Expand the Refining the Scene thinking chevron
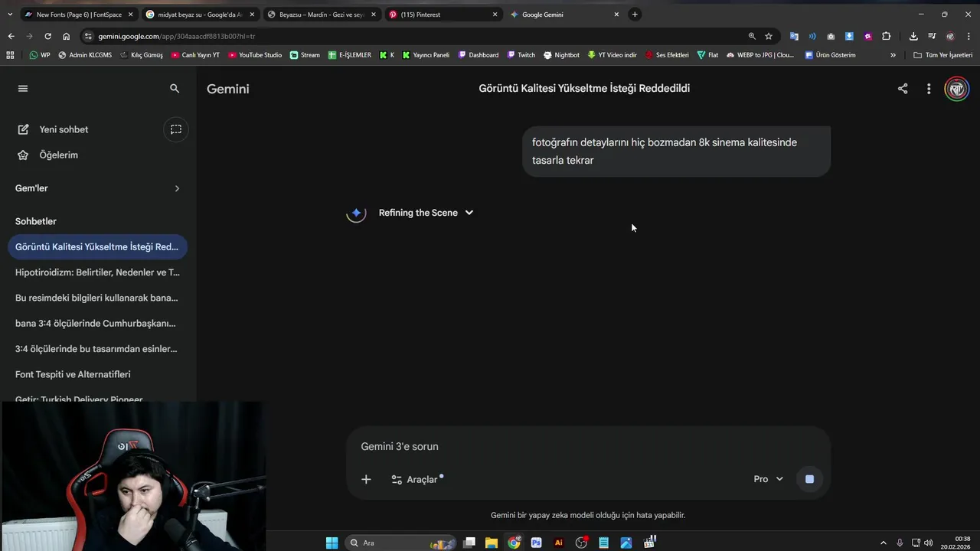This screenshot has width=980, height=551. click(x=469, y=213)
